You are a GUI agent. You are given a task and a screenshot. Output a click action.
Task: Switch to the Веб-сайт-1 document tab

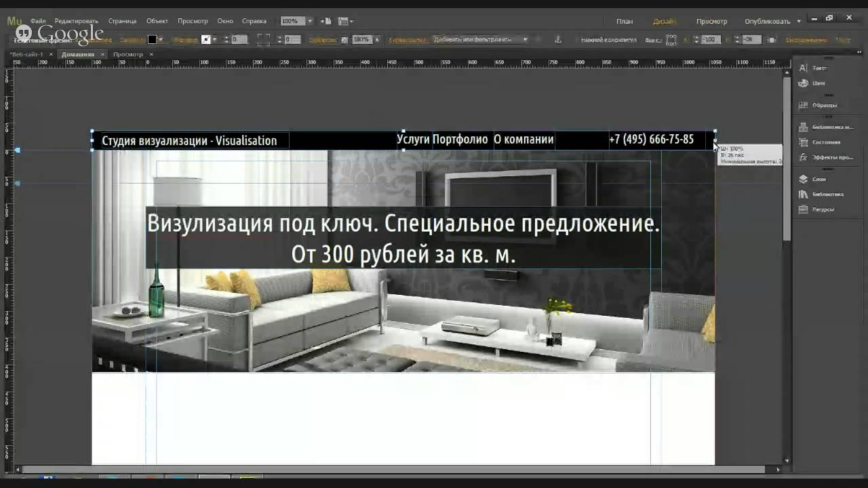point(26,54)
